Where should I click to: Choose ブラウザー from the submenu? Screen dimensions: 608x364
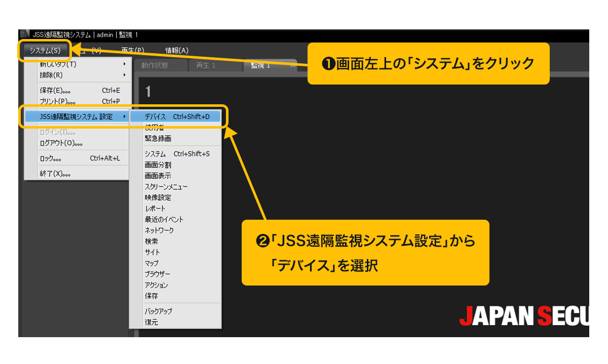(x=175, y=274)
